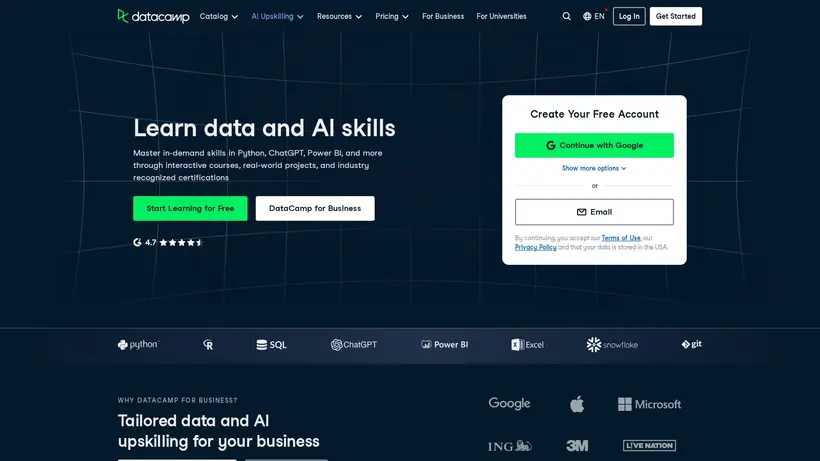
Task: Click 'WHY DATACAMP FOR BUSINESS?' label
Action: 177,400
